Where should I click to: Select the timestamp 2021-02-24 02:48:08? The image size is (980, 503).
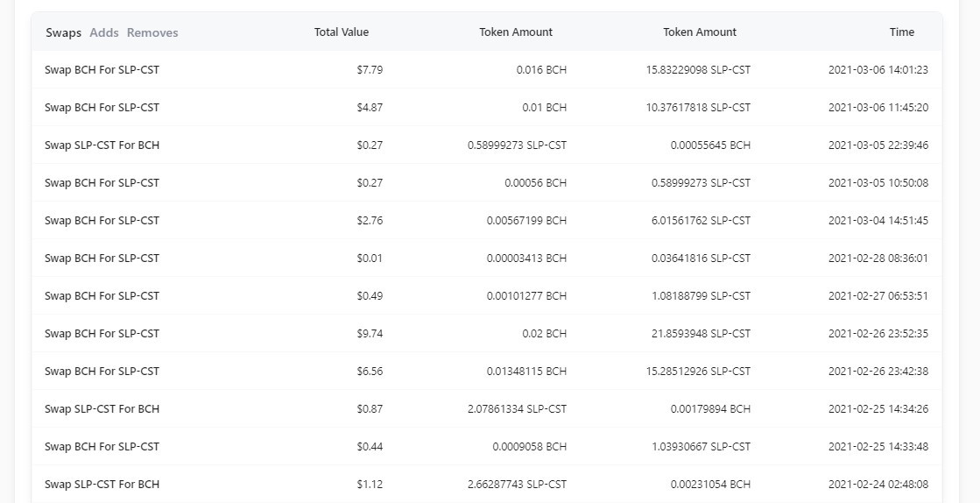point(878,485)
